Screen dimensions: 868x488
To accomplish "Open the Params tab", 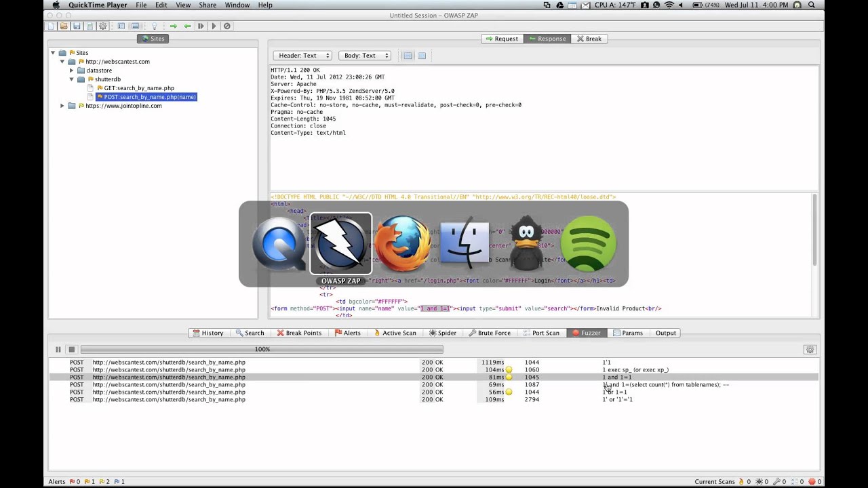I will 627,333.
